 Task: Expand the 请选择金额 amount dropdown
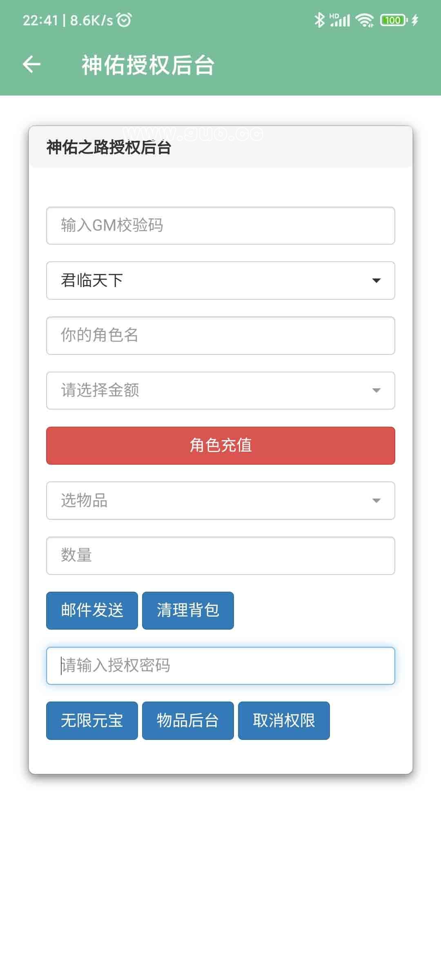pos(220,390)
